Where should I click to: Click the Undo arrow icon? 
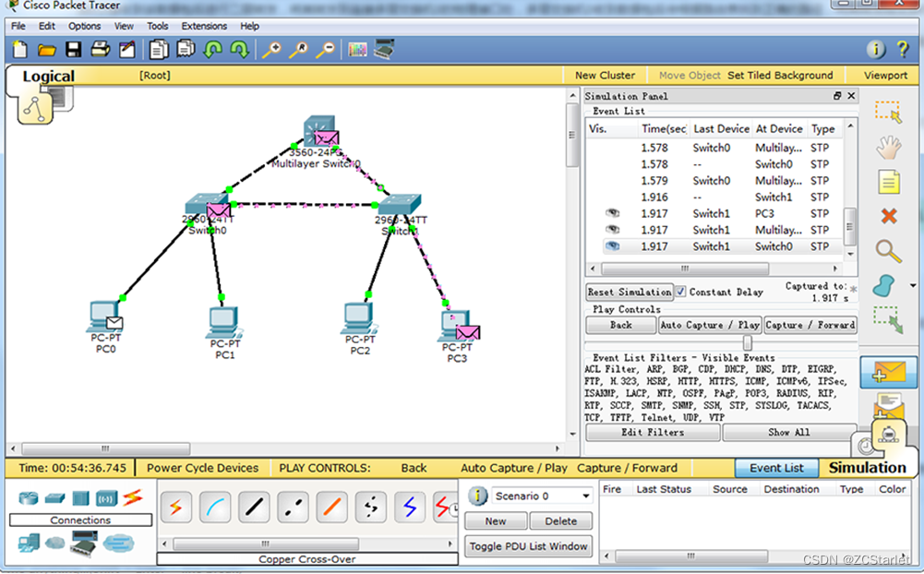(x=212, y=50)
